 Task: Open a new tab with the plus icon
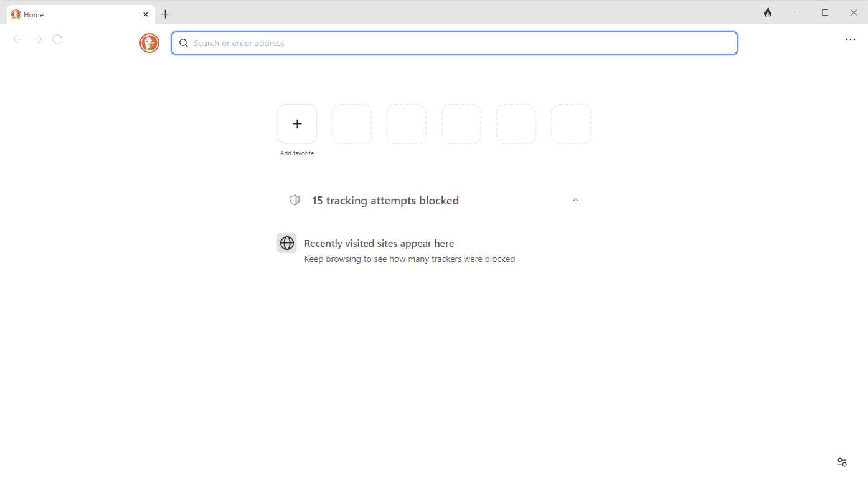(165, 14)
